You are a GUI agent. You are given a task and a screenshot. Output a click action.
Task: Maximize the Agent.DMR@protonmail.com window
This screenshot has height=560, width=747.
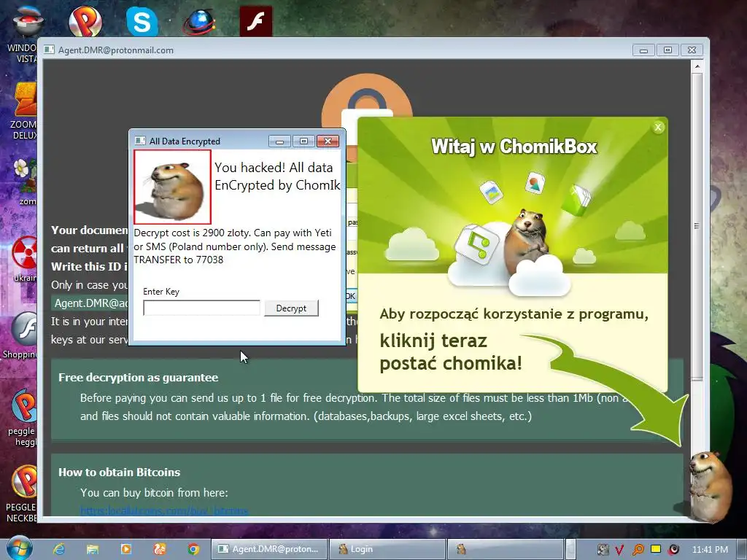coord(667,50)
